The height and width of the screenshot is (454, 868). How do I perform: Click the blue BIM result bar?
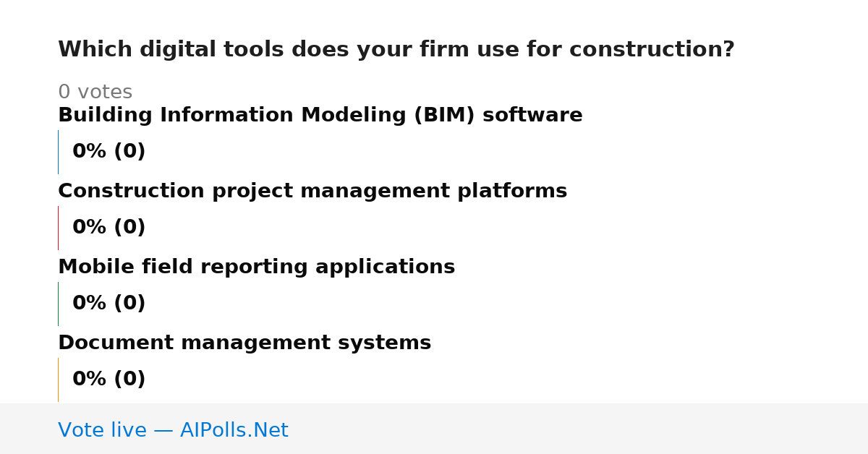coord(58,152)
